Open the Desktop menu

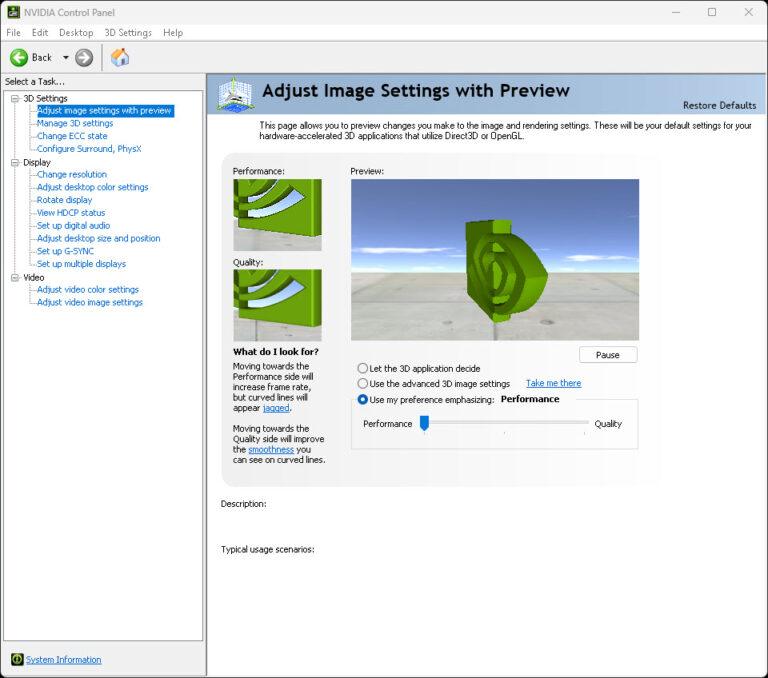coord(76,33)
